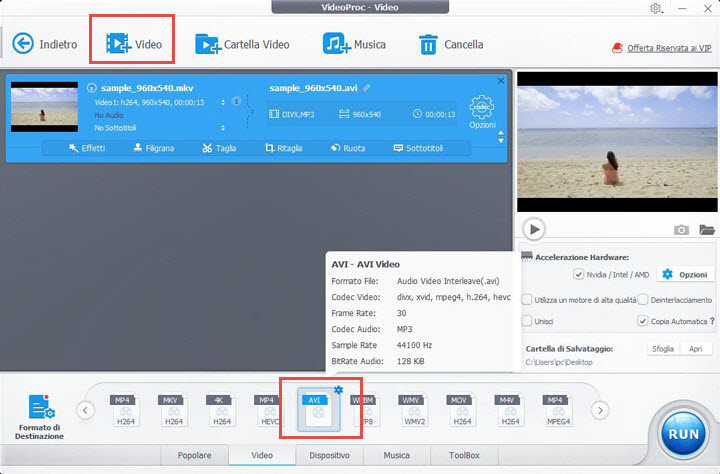This screenshot has height=474, width=720.
Task: Select 4K H264 format
Action: click(221, 410)
